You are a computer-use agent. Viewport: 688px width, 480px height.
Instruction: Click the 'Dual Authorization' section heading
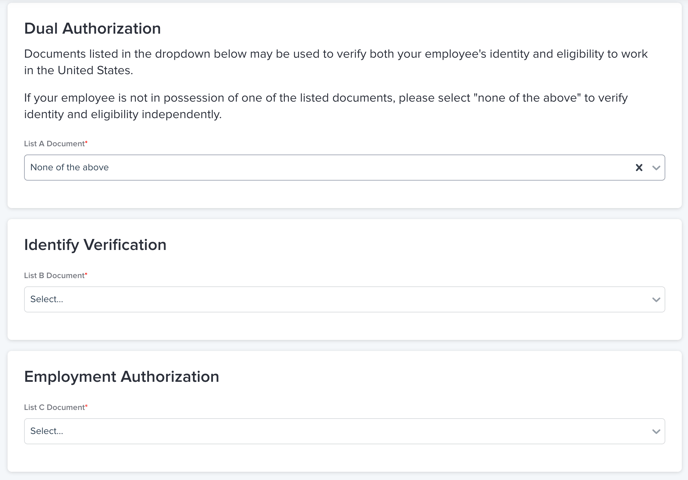point(92,29)
